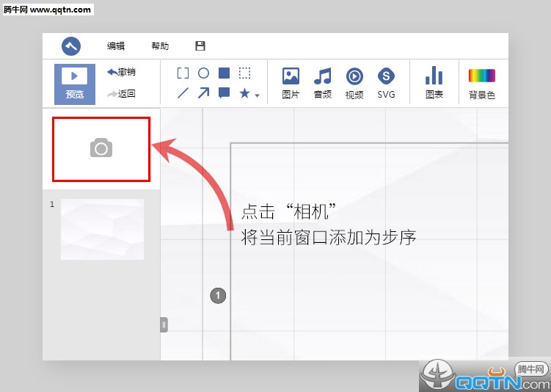The height and width of the screenshot is (392, 551).
Task: Select the bracket frame shape tool
Action: point(183,73)
